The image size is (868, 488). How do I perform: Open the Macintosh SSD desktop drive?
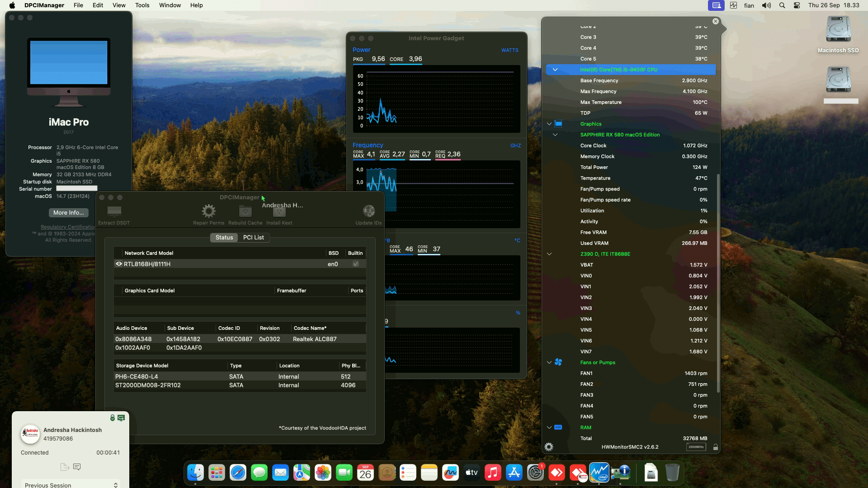(838, 34)
